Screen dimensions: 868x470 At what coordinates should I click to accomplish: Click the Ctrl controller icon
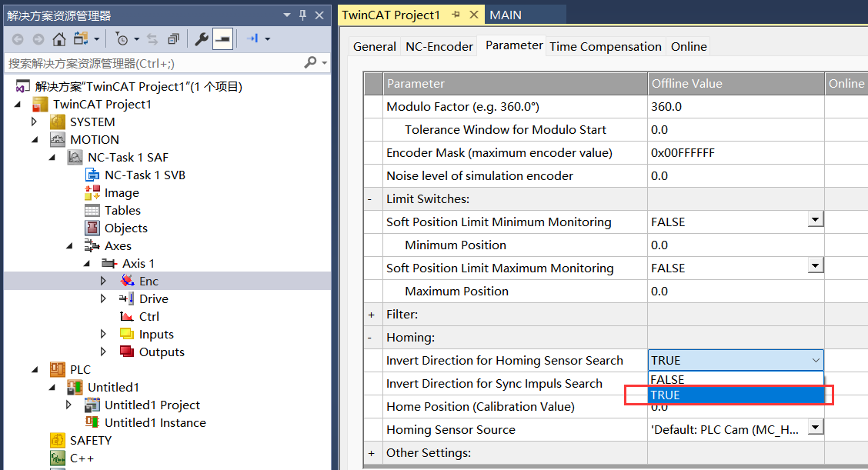[x=127, y=317]
